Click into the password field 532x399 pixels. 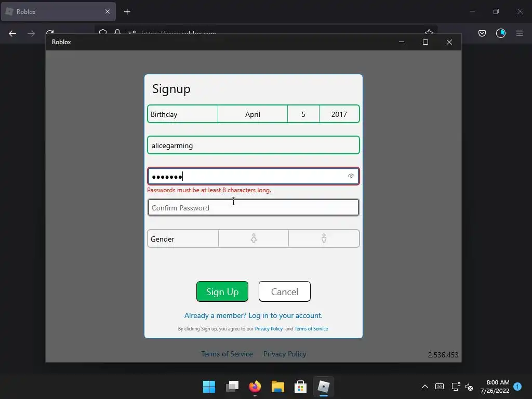(254, 176)
